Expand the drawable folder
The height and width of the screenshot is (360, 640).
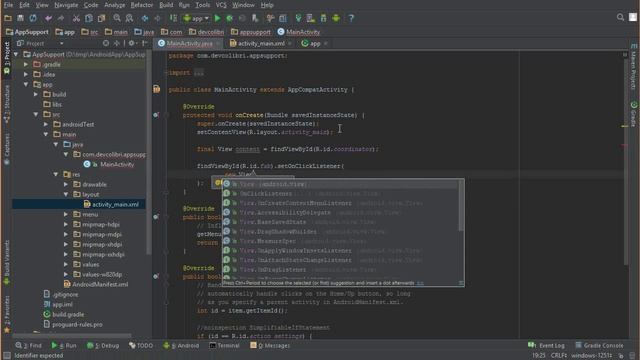(x=66, y=184)
